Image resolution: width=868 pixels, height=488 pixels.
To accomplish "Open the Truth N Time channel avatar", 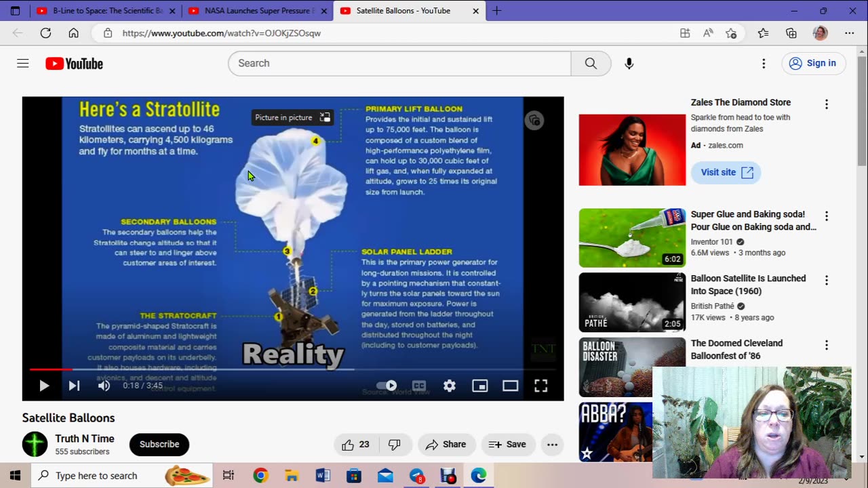I will coord(35,445).
